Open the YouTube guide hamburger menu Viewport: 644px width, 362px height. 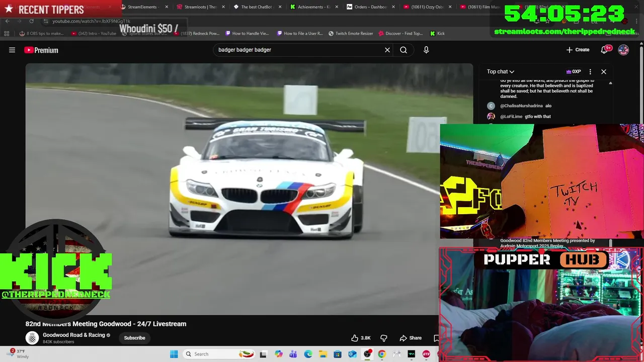[12, 50]
